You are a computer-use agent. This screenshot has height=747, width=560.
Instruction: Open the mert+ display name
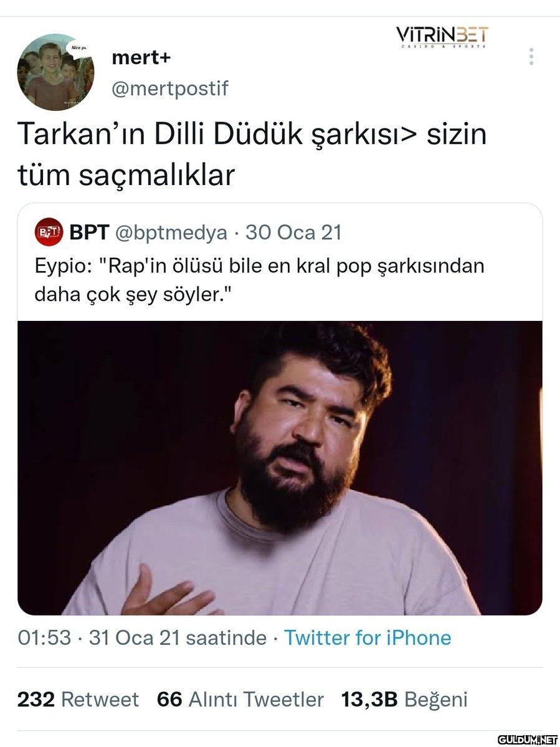[141, 58]
